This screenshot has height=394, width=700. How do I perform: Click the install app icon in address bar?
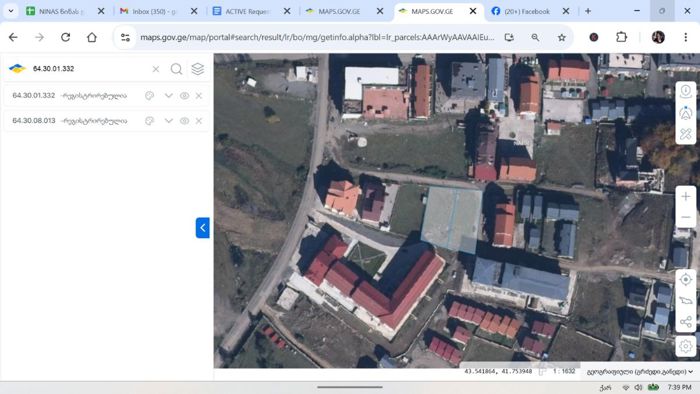[x=509, y=37]
